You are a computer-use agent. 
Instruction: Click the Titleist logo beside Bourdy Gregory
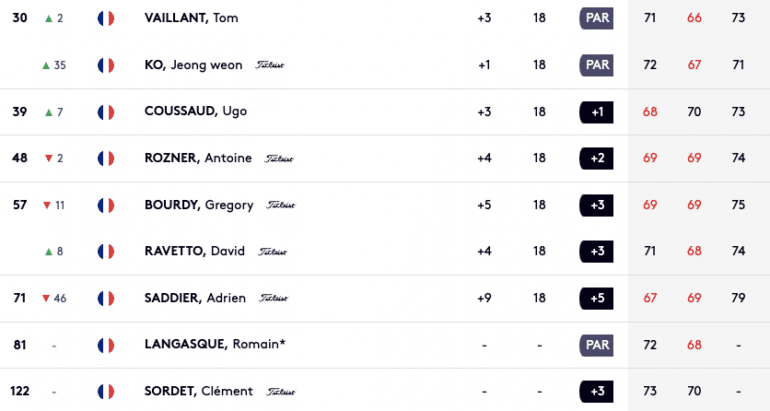pyautogui.click(x=281, y=205)
